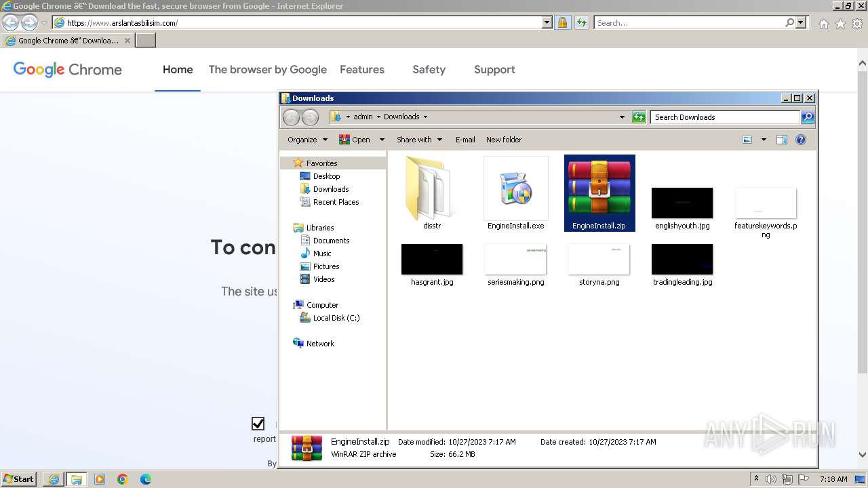Select seriesmaking.png thumbnail
Image resolution: width=868 pixels, height=488 pixels.
click(x=515, y=259)
